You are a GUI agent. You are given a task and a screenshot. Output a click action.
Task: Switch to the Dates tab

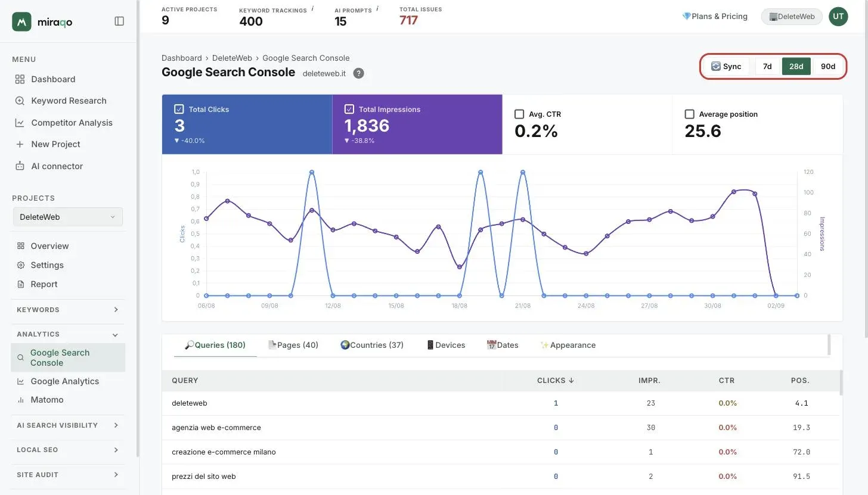coord(503,345)
